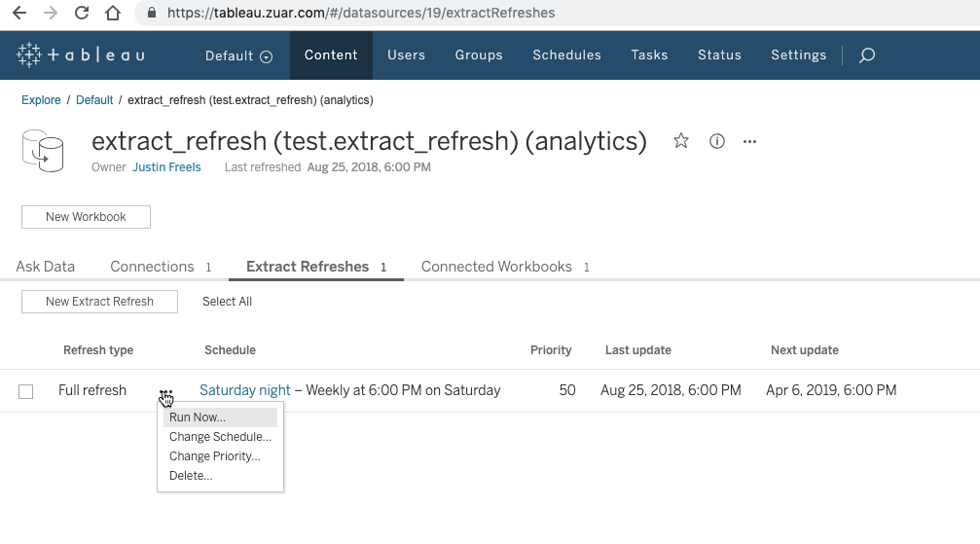Follow the Explore breadcrumb link
The image size is (980, 544).
[41, 100]
